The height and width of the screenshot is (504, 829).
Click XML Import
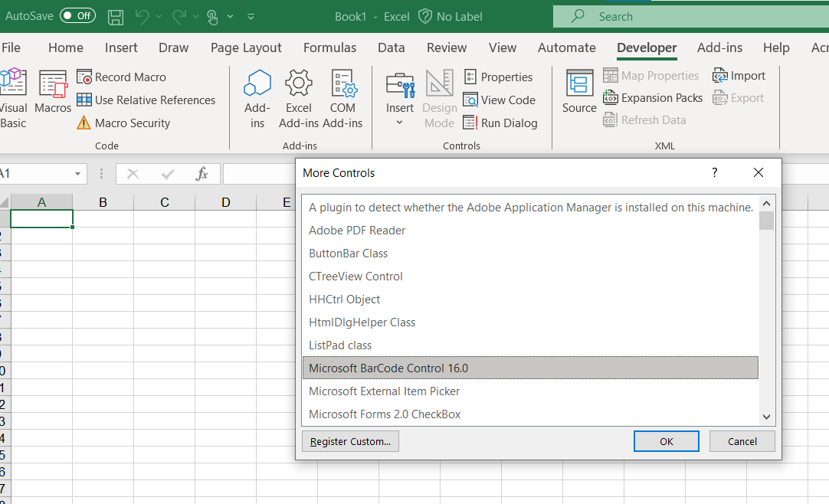(739, 76)
